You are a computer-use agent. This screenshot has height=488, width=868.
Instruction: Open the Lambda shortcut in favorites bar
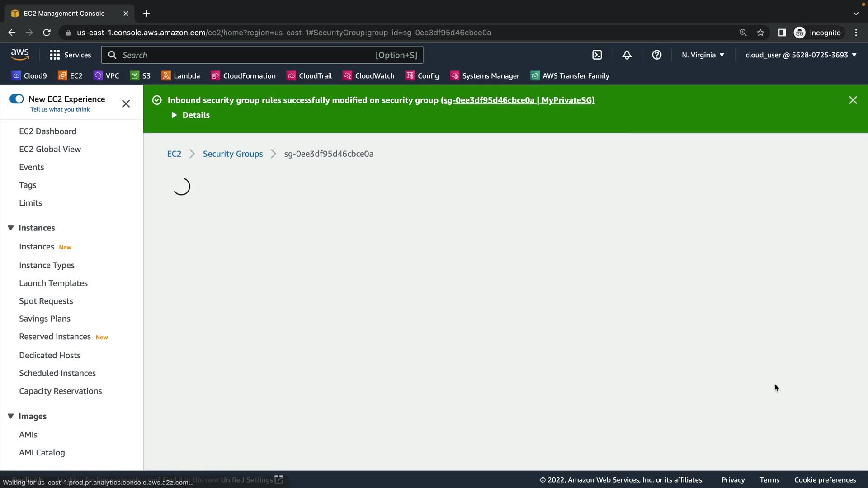[x=181, y=76]
